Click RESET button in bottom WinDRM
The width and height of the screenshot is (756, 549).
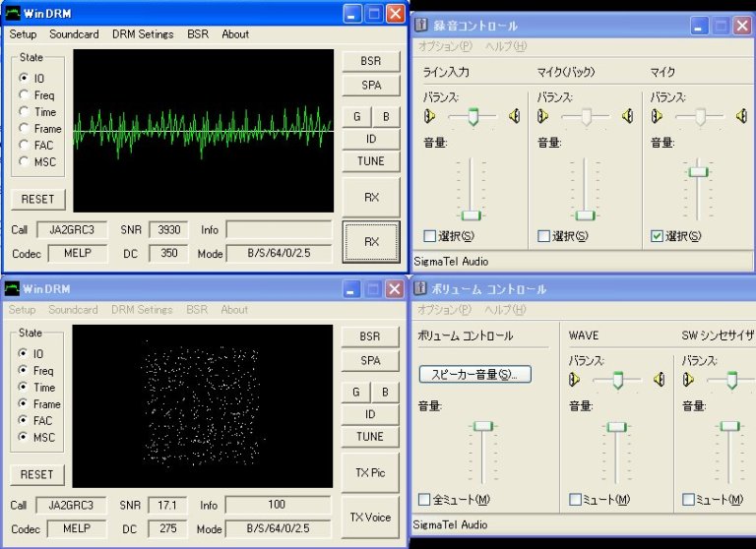coord(36,474)
